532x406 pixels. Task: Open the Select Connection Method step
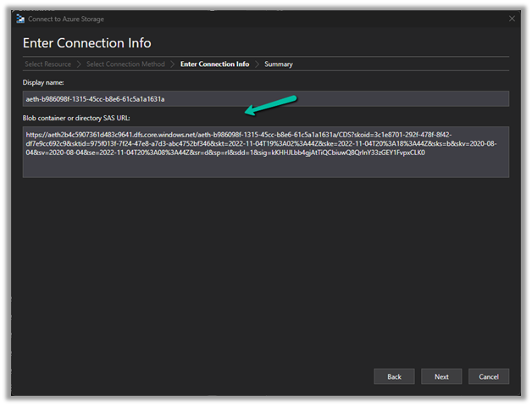point(124,64)
